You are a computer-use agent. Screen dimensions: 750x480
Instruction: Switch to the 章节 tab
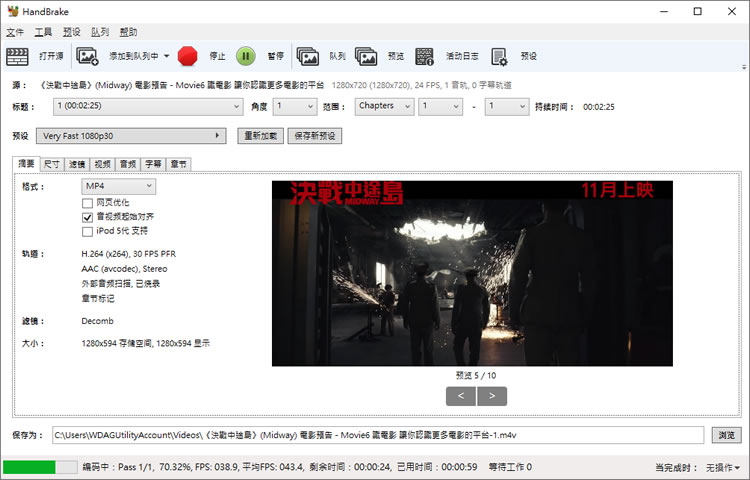pos(178,164)
